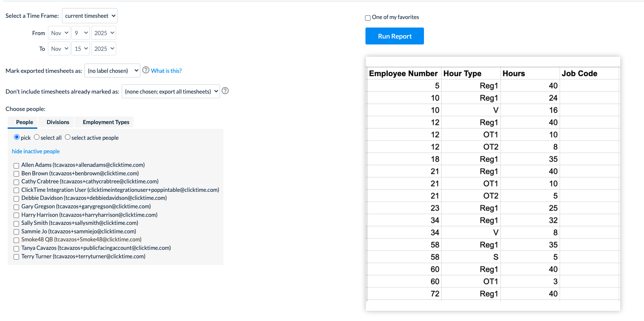644x321 pixels.
Task: Select the 'select all' radio option
Action: [36, 137]
